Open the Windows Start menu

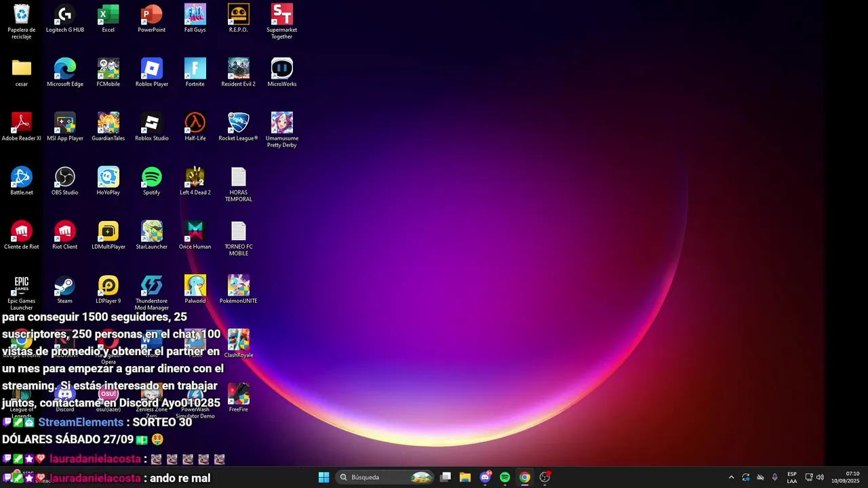point(323,477)
